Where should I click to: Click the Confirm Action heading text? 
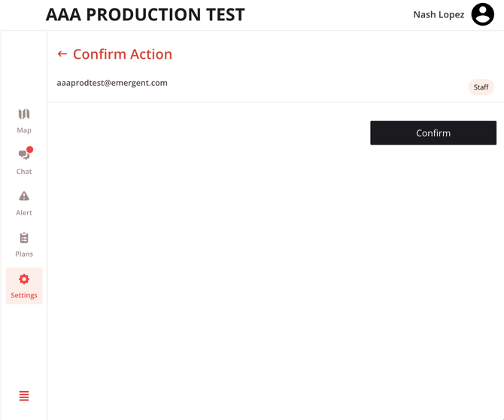(123, 54)
